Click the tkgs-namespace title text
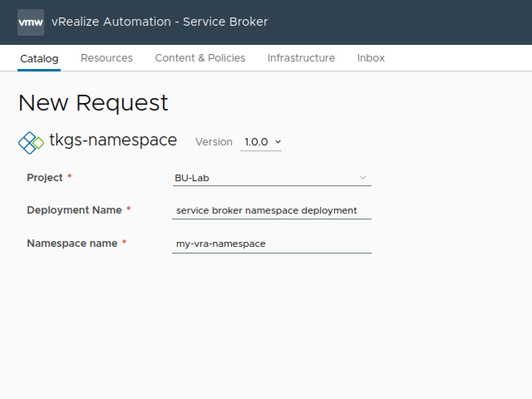Viewport: 532px width, 399px height. (x=113, y=140)
